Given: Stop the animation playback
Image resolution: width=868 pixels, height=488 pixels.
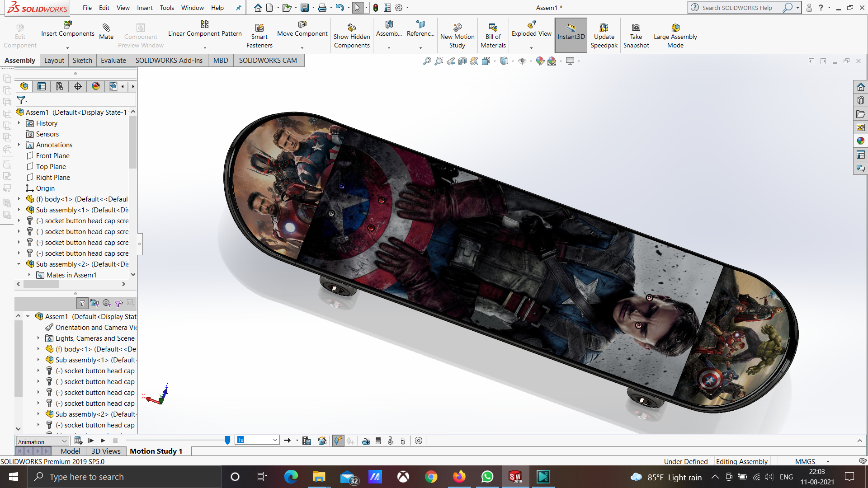Looking at the screenshot, I should point(115,441).
